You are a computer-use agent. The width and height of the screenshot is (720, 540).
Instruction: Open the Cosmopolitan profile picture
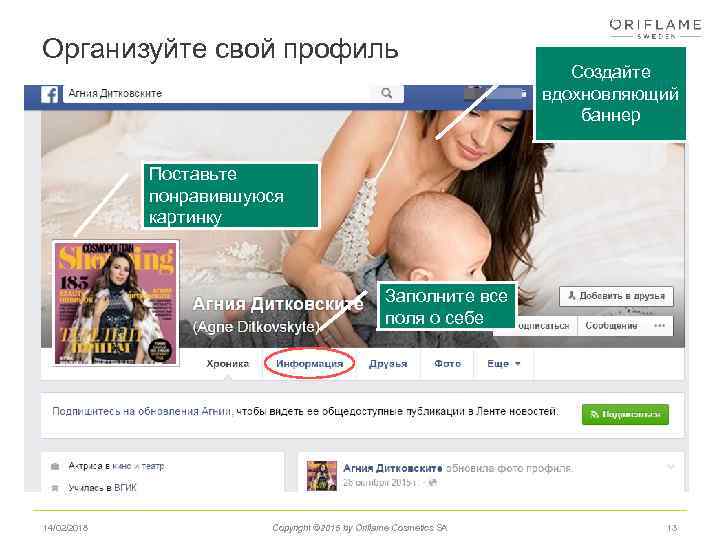point(116,303)
